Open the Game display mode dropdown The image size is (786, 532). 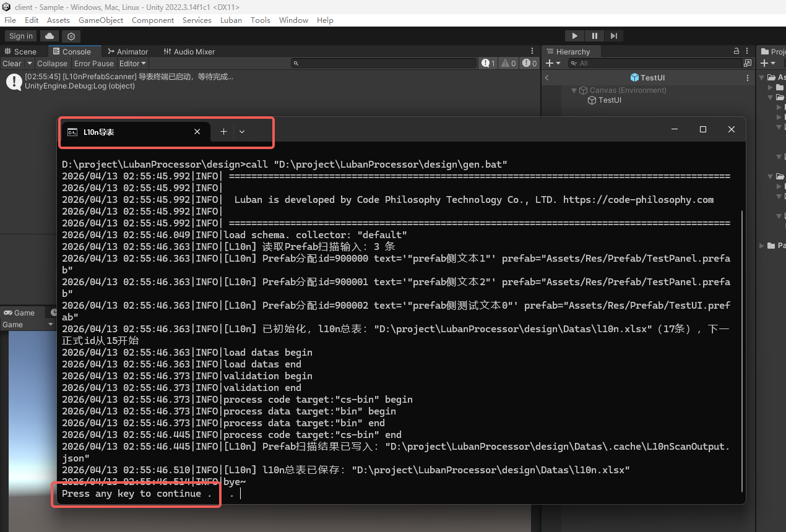28,324
